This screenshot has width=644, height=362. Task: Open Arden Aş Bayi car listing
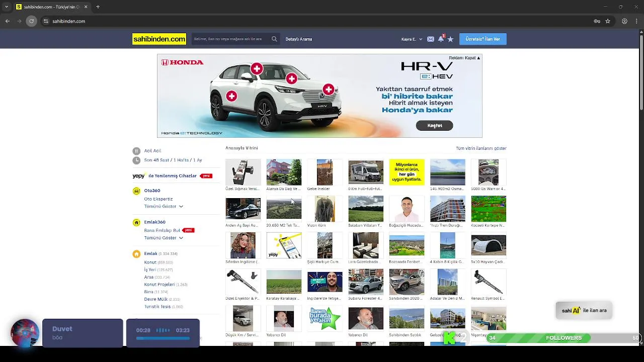click(x=243, y=209)
